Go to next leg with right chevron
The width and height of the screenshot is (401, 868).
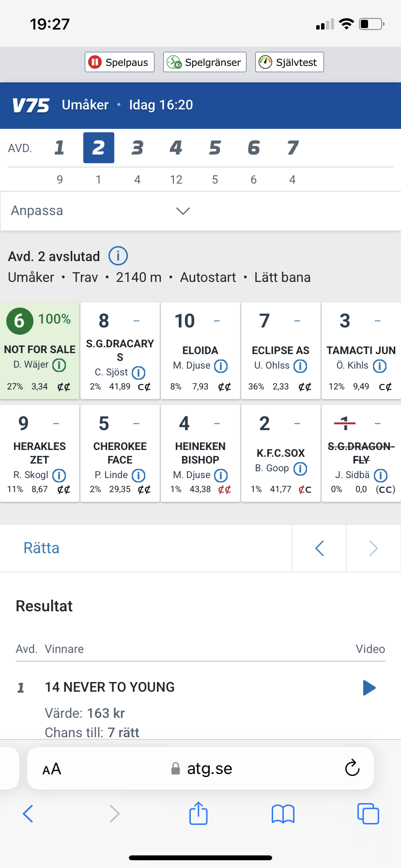373,548
